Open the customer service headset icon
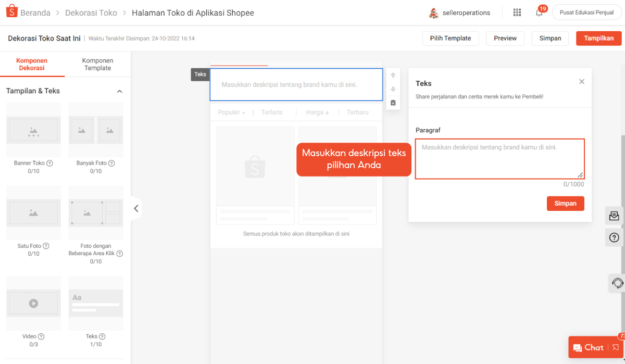Screen dimensions: 625x364 point(617,283)
